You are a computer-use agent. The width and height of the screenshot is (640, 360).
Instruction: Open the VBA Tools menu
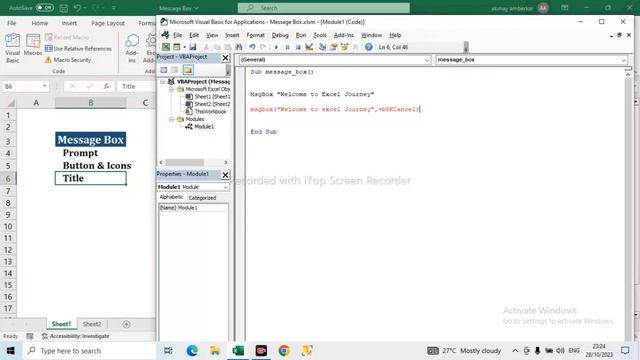point(320,35)
